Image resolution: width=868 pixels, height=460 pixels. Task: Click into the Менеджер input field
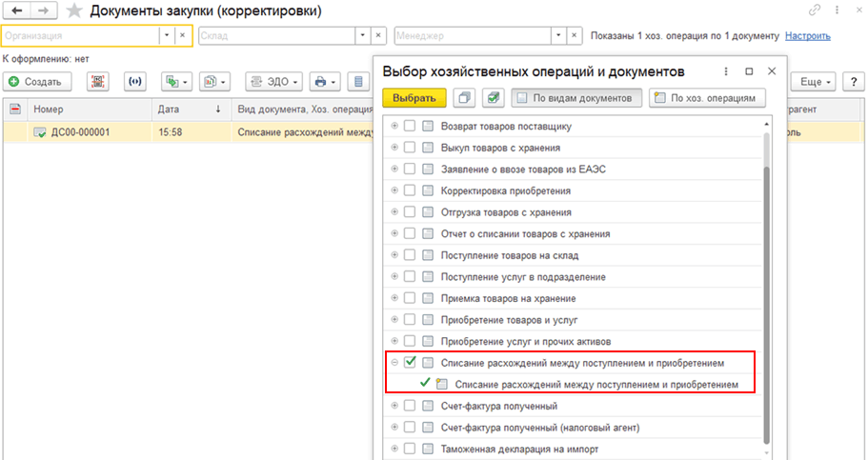[x=474, y=35]
